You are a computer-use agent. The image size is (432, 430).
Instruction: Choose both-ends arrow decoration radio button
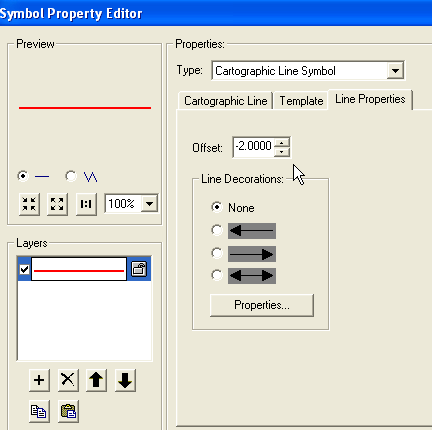coord(217,275)
